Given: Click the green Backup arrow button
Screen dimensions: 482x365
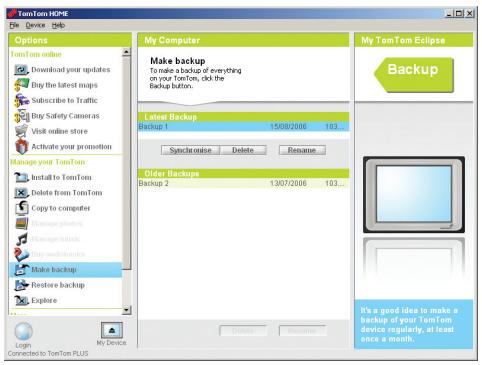Looking at the screenshot, I should click(414, 75).
